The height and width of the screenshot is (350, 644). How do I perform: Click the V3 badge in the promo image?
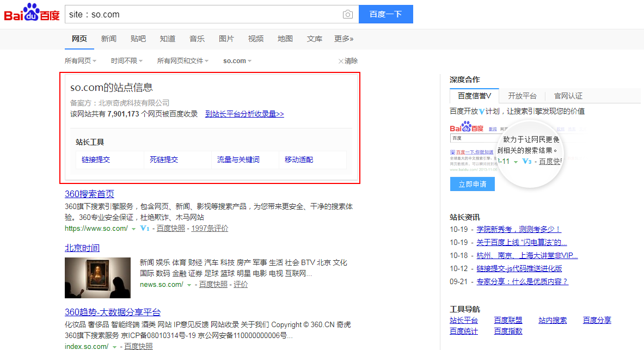pos(527,162)
